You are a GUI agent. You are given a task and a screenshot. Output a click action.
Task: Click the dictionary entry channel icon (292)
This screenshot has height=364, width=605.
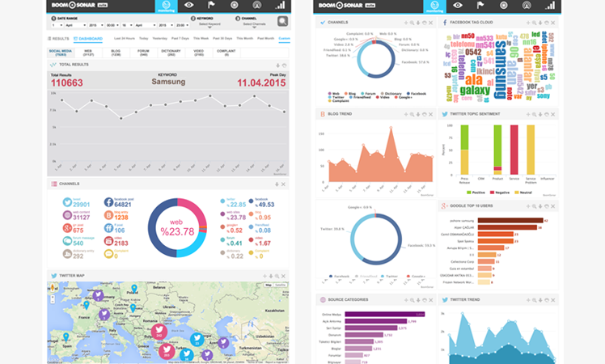67,254
